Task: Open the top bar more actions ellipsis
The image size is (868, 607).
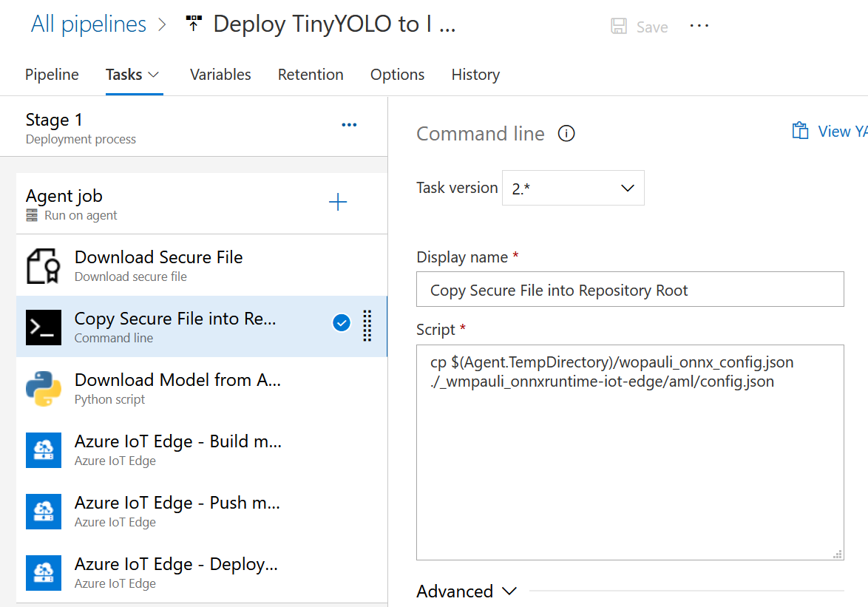Action: tap(699, 26)
